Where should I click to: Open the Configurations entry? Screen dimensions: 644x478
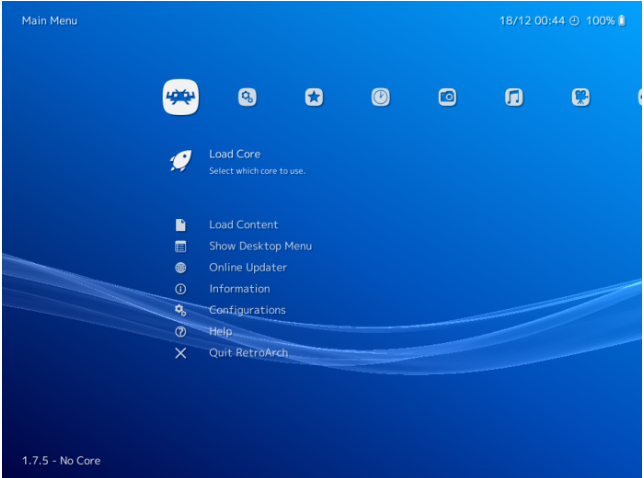coord(247,310)
